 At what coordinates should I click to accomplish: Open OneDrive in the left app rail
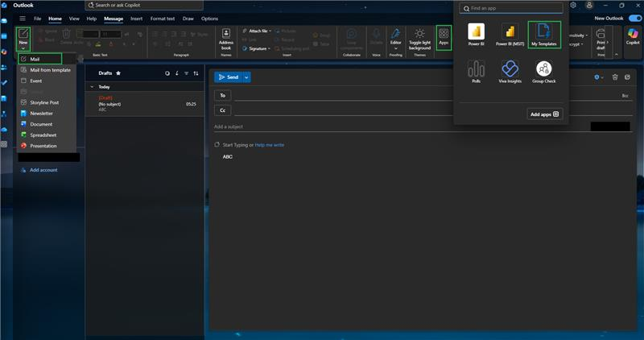tap(4, 130)
